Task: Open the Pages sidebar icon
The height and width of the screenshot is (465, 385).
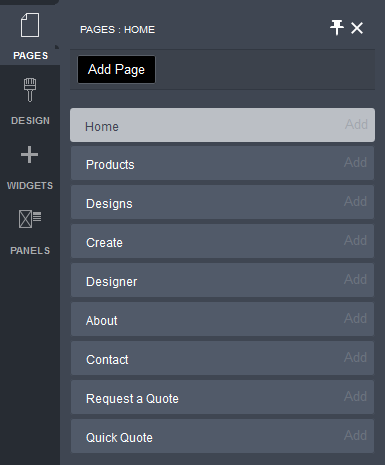Action: pos(30,25)
